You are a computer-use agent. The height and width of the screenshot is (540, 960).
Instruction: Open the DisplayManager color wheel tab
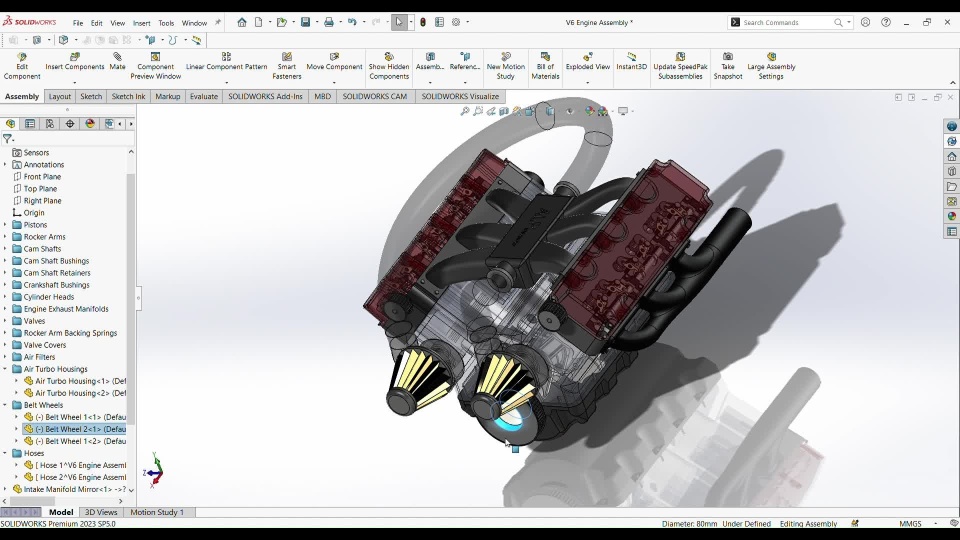pos(90,124)
